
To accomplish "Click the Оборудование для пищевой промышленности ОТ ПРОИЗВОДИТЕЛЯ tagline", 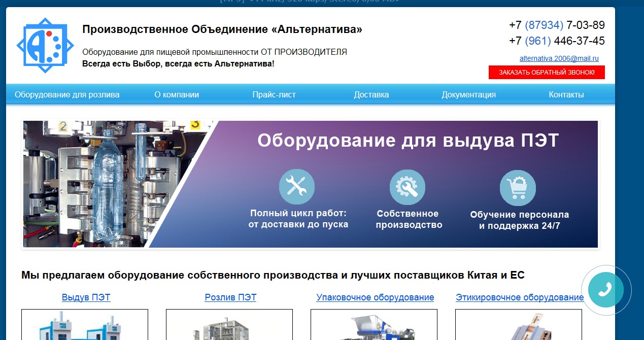I will coord(215,52).
